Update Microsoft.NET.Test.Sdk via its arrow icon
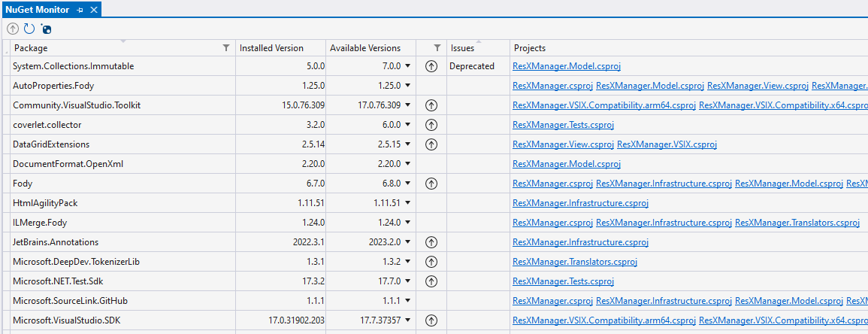This screenshot has height=334, width=868. coord(431,281)
